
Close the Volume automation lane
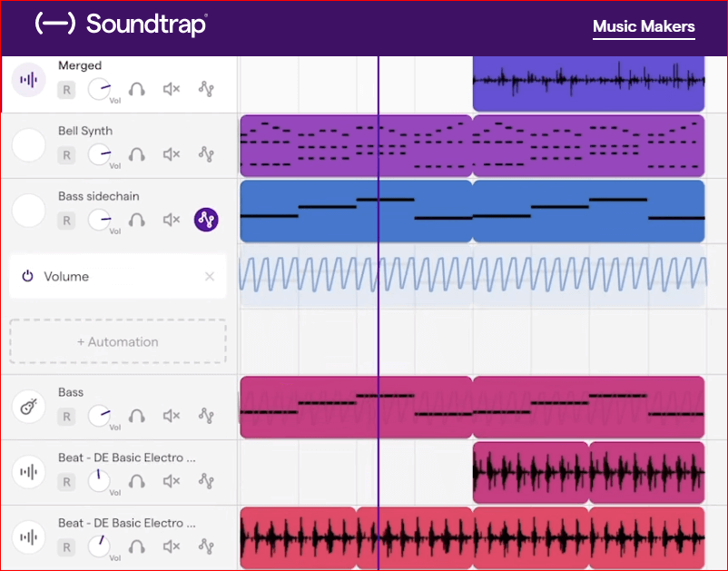(210, 276)
